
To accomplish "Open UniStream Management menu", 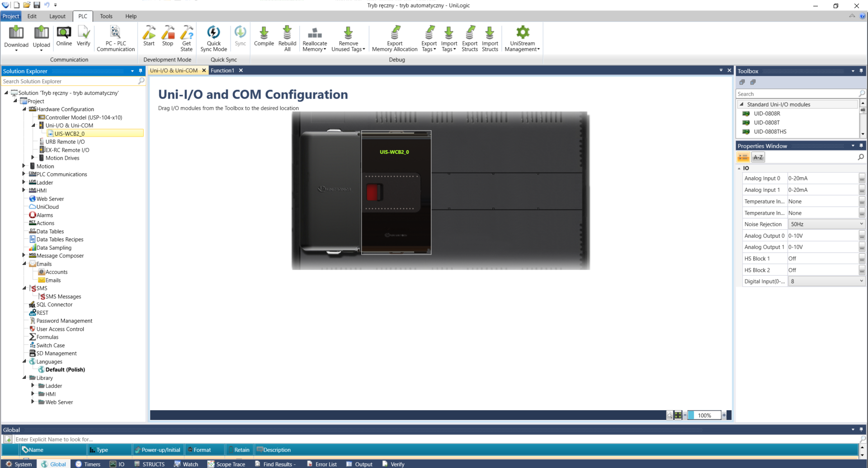I will (522, 38).
